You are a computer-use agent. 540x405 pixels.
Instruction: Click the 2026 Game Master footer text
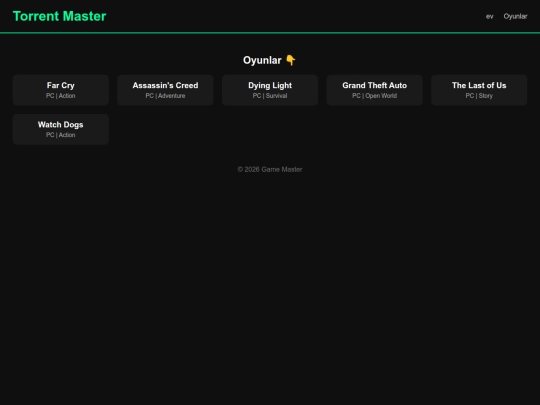[270, 169]
